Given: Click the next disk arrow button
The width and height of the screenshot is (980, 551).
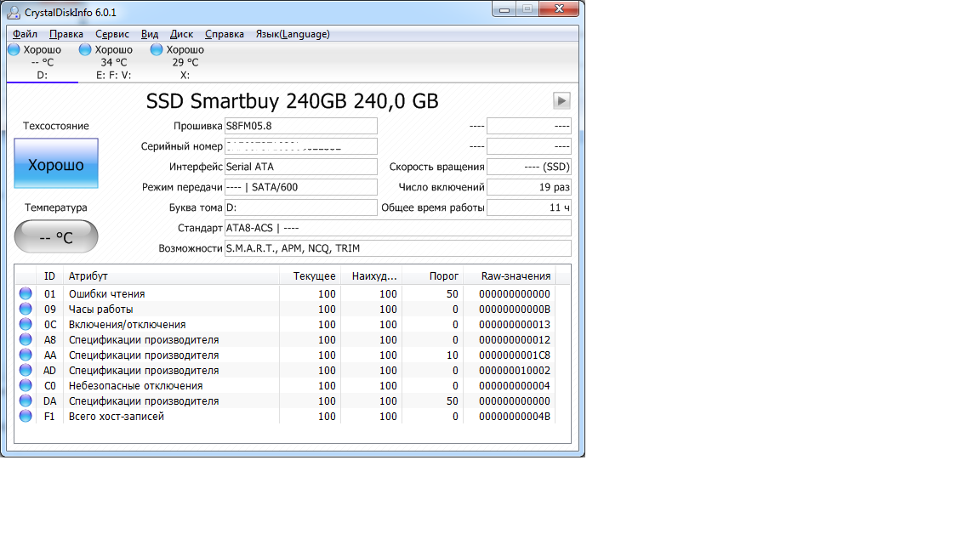Looking at the screenshot, I should tap(561, 100).
